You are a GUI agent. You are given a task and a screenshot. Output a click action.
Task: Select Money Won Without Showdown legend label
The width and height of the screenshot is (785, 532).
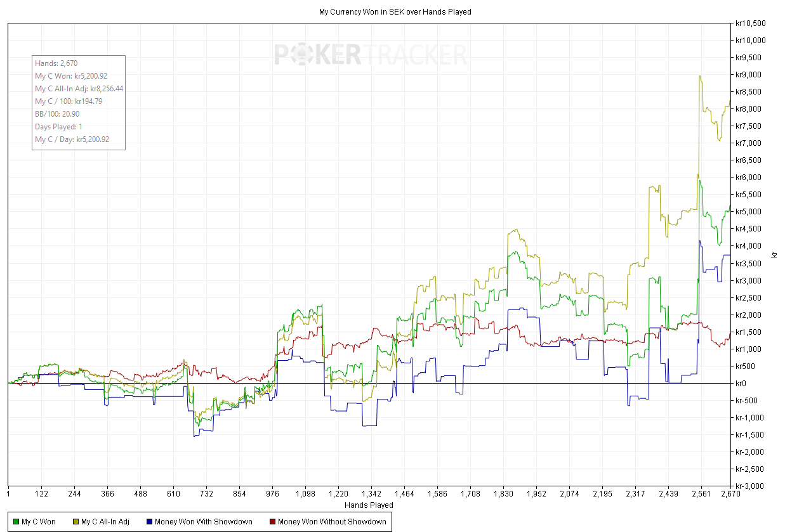coord(332,522)
